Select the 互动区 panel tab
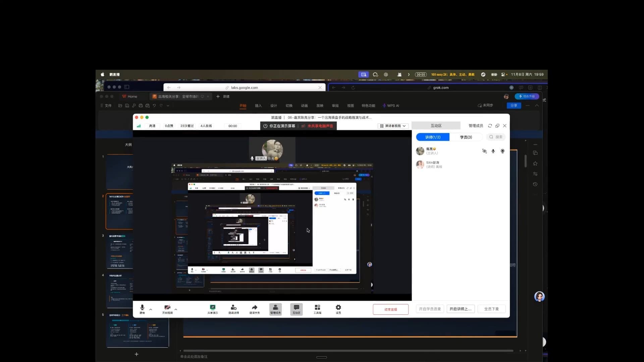644x362 pixels. (x=436, y=126)
